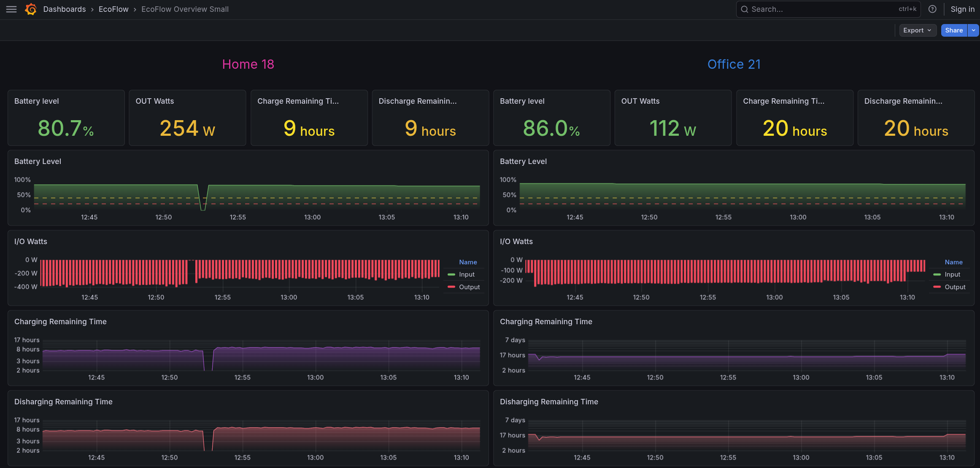Open the hamburger navigation menu
The width and height of the screenshot is (980, 468).
pyautogui.click(x=11, y=9)
